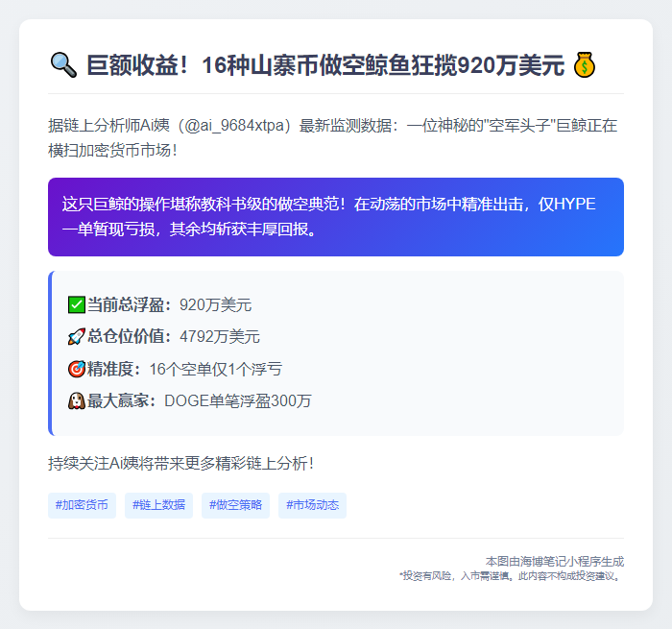Select the text 920万美元 after 当前总浮盈
This screenshot has height=629, width=672.
[x=215, y=304]
